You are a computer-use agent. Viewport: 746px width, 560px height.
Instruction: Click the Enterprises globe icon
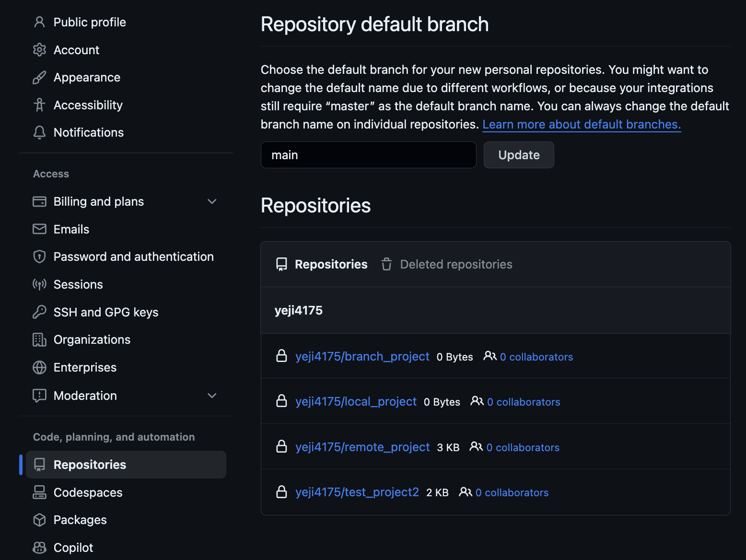(39, 368)
